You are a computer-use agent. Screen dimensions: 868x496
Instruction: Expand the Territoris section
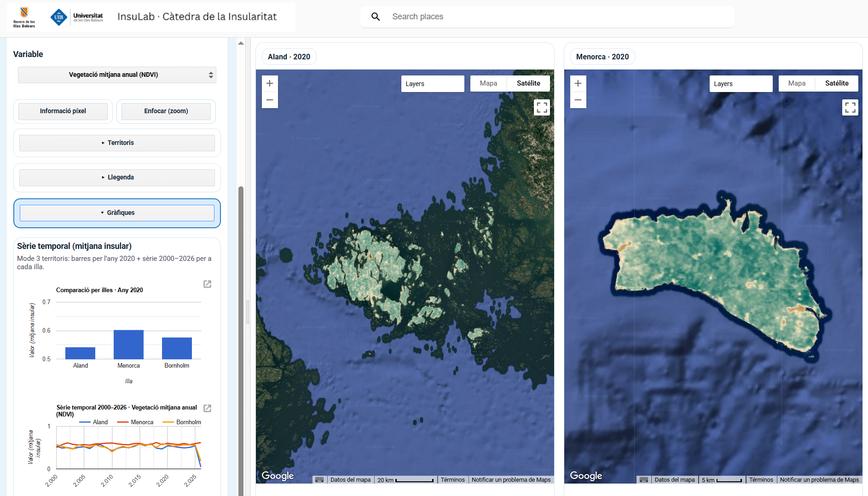pos(117,143)
